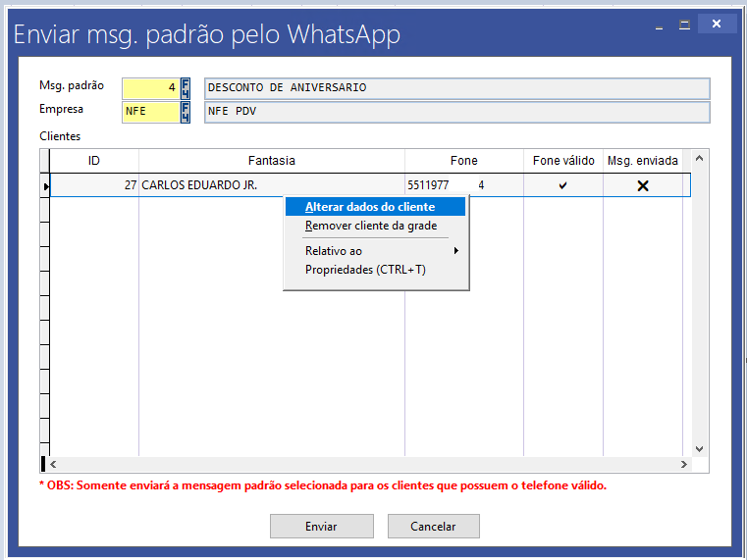
Task: Focus the Msg. padrão code field
Action: point(150,88)
